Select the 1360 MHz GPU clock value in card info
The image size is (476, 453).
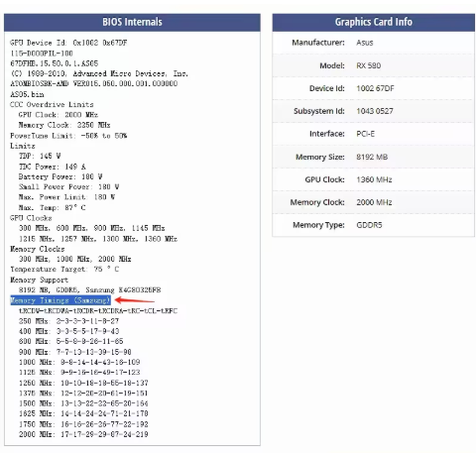click(x=374, y=179)
